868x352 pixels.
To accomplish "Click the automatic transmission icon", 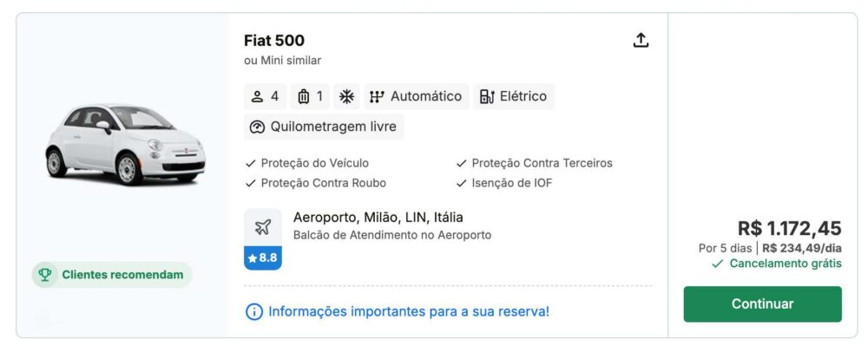I will click(377, 96).
